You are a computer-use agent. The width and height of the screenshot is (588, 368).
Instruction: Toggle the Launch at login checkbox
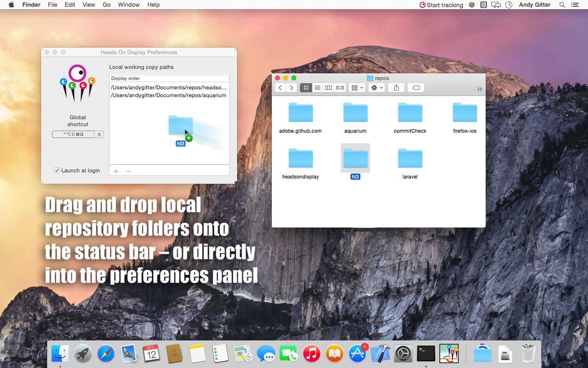click(x=57, y=170)
